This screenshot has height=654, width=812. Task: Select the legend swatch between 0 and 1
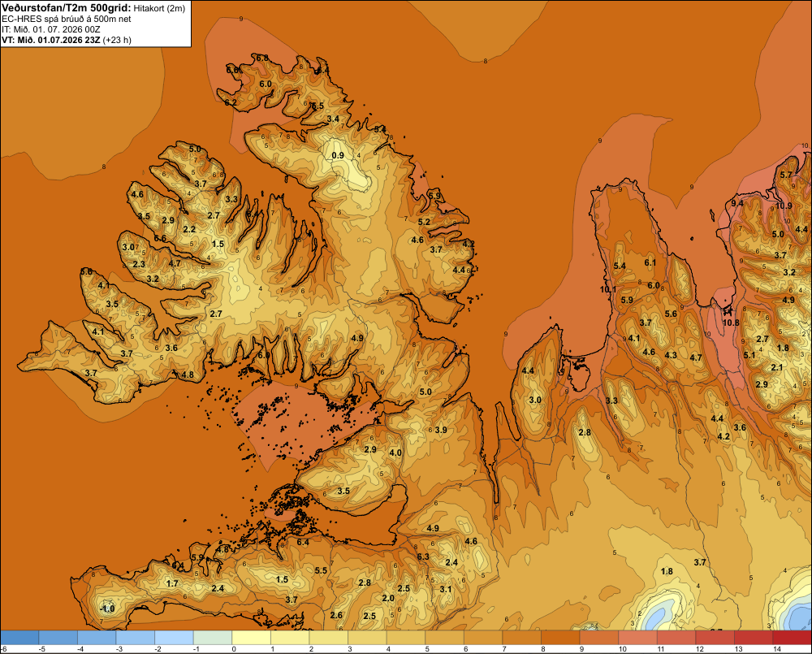[252, 638]
